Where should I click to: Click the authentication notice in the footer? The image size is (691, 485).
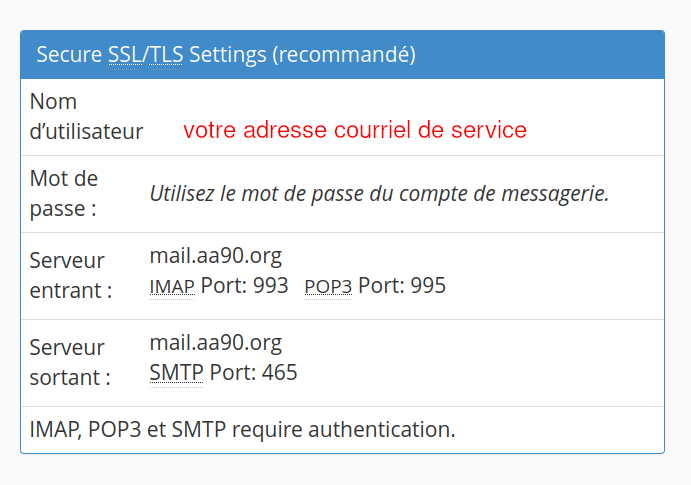[x=242, y=430]
